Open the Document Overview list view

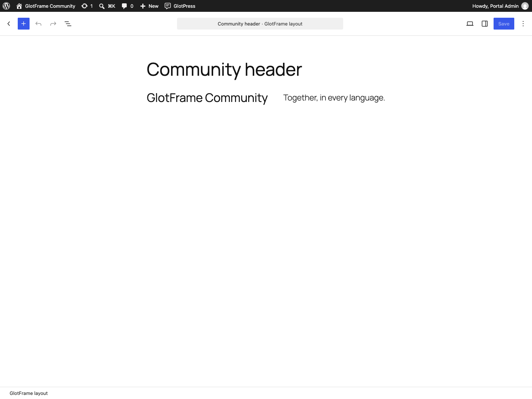click(68, 24)
